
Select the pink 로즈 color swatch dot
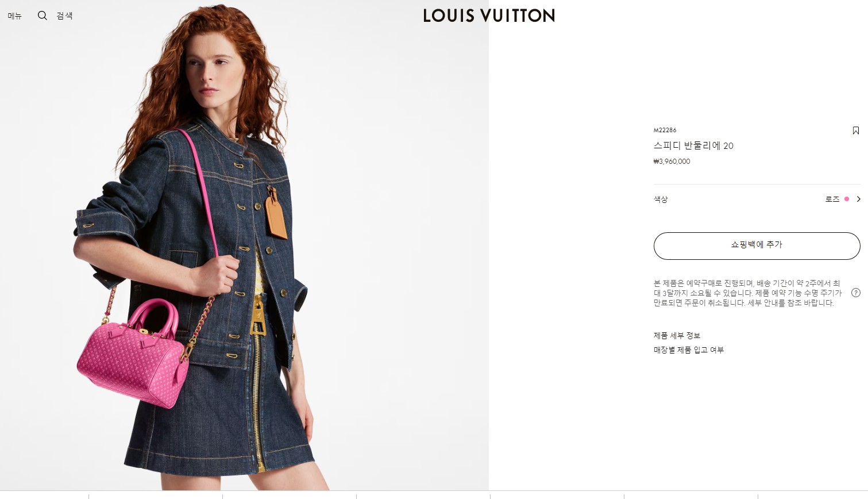(846, 199)
